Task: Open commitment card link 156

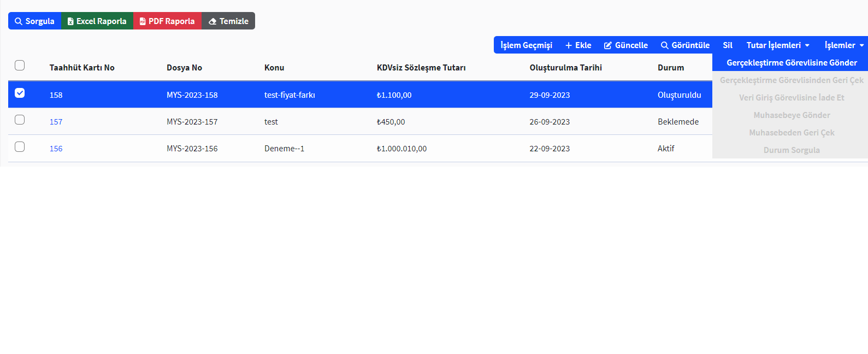Action: 56,149
